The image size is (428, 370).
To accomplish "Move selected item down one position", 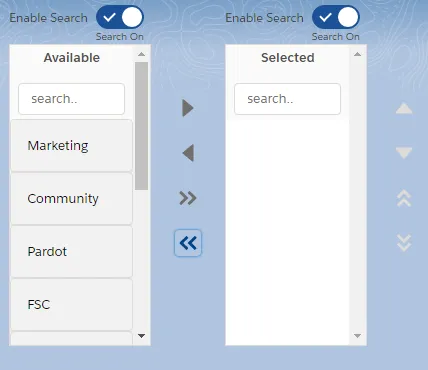I will [404, 153].
